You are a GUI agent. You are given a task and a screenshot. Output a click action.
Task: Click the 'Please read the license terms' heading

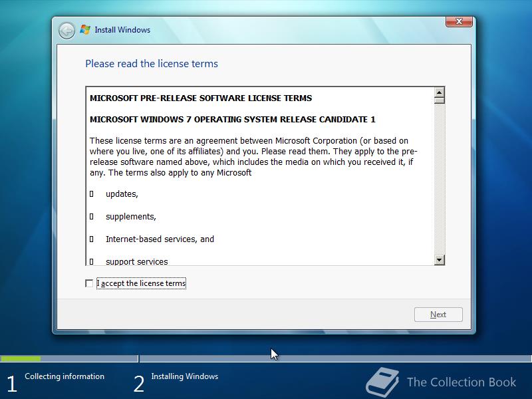pyautogui.click(x=152, y=64)
